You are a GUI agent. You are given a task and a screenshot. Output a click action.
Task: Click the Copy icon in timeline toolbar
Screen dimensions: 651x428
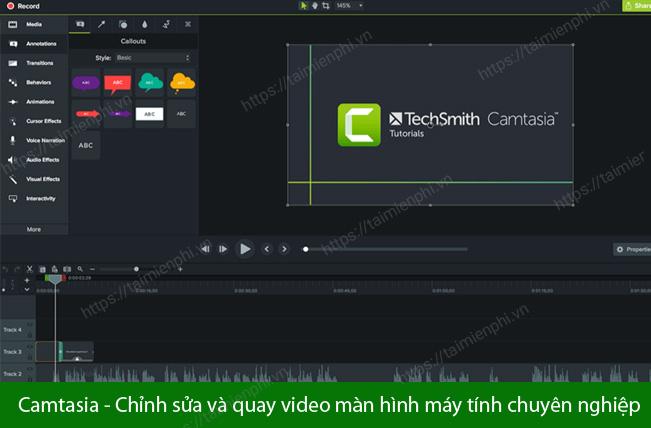[42, 269]
